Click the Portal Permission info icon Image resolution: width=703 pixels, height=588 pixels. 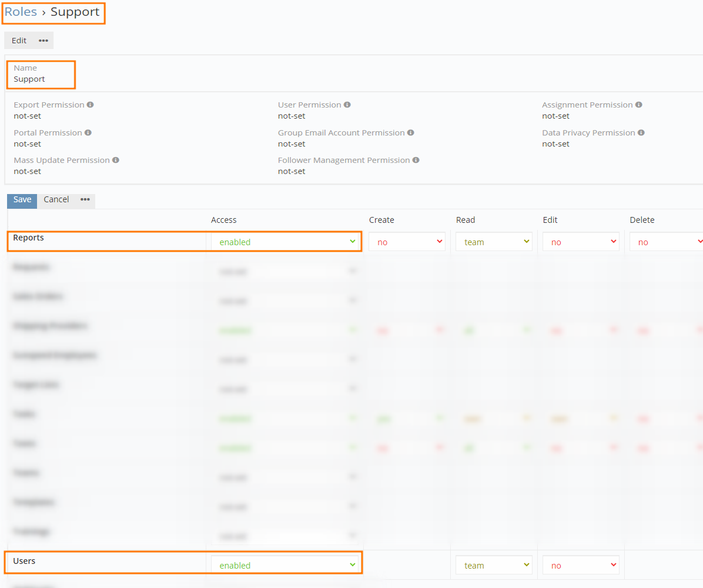click(x=88, y=133)
